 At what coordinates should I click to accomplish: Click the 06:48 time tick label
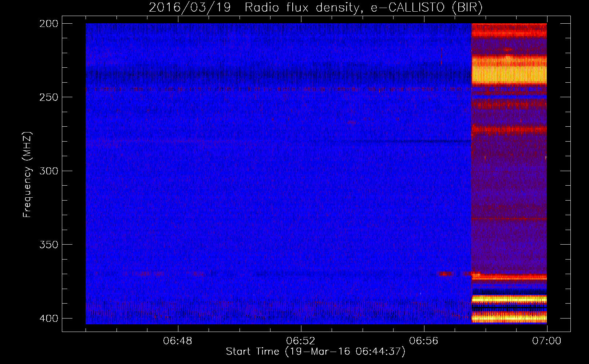[x=178, y=341]
